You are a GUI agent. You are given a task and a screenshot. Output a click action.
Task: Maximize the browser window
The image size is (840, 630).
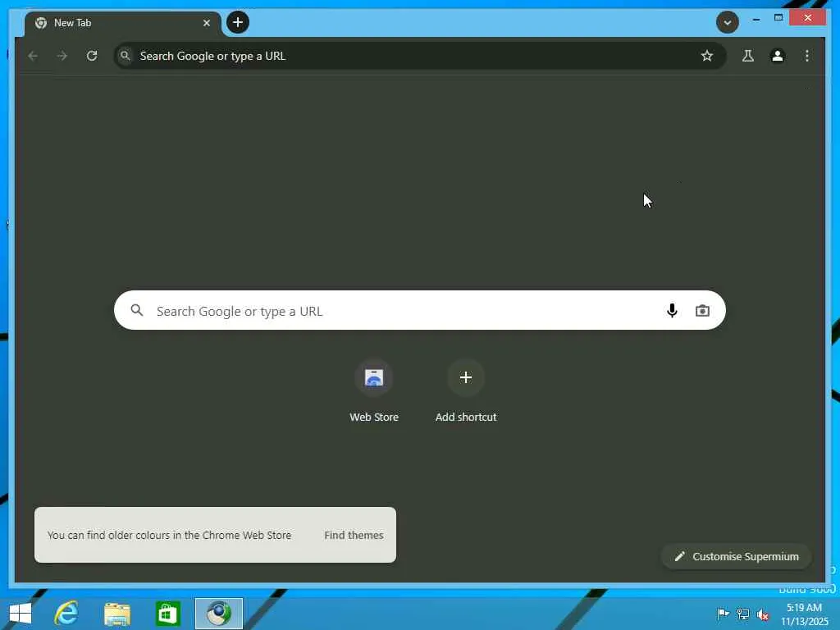point(778,18)
